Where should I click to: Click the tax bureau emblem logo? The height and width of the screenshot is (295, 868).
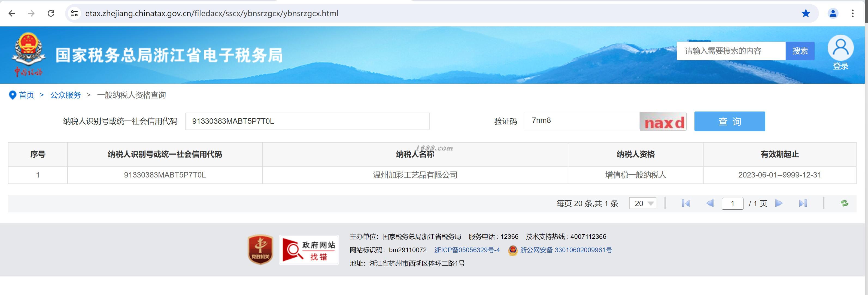click(x=29, y=54)
